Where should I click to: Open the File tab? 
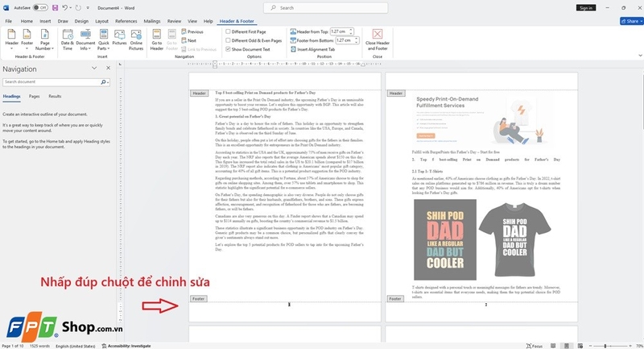pyautogui.click(x=9, y=21)
